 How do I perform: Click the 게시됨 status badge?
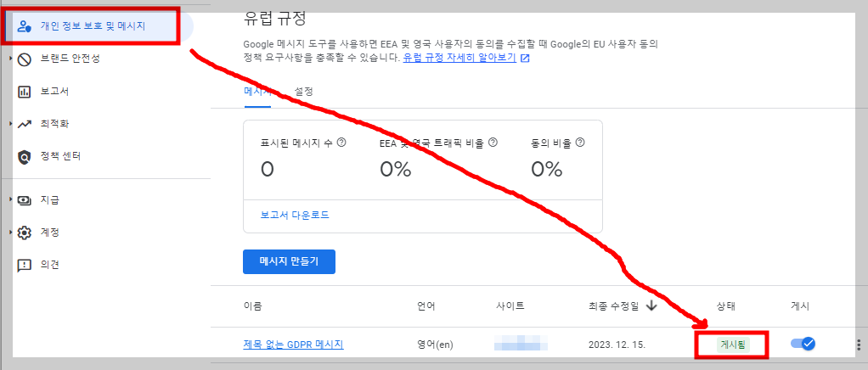(732, 345)
